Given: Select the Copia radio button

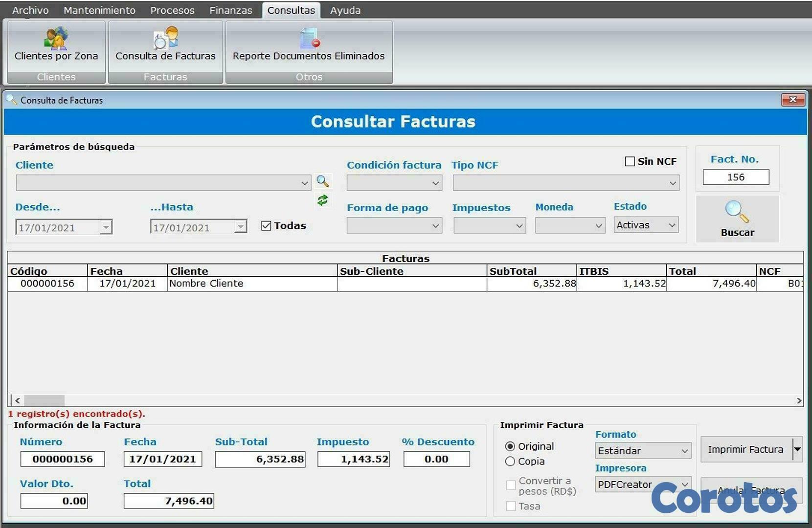Looking at the screenshot, I should [x=510, y=462].
